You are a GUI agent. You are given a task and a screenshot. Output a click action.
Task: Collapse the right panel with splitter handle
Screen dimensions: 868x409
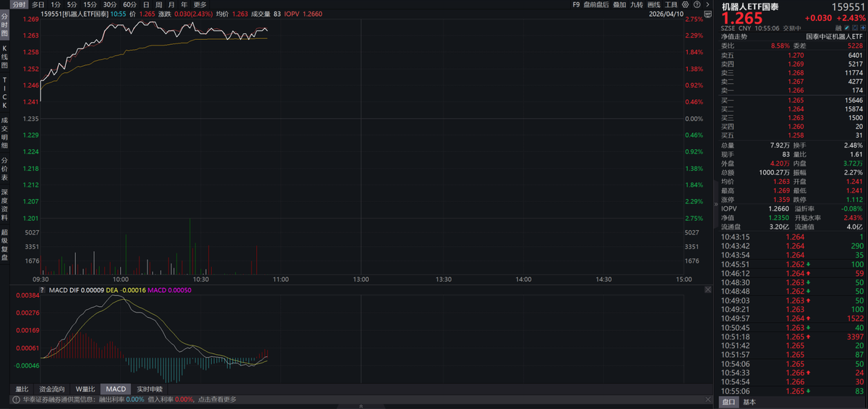(716, 204)
